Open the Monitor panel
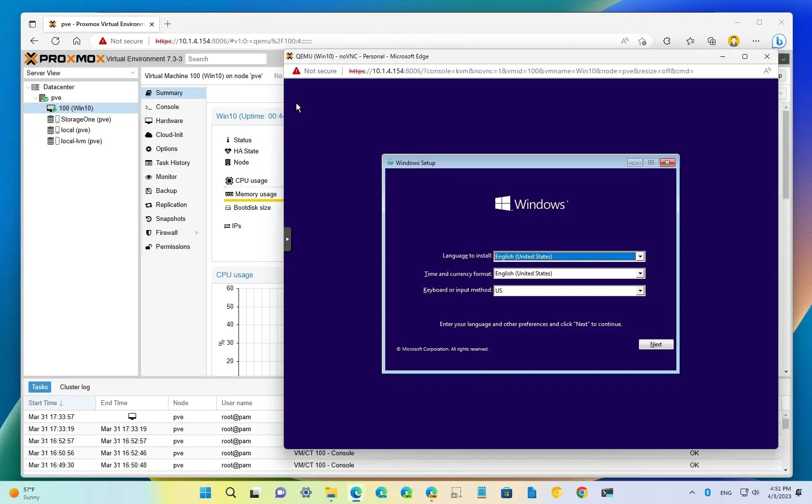The image size is (812, 504). point(167,177)
